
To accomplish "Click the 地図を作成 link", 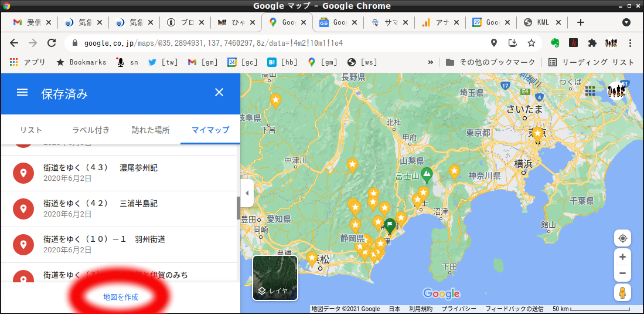I will (121, 297).
